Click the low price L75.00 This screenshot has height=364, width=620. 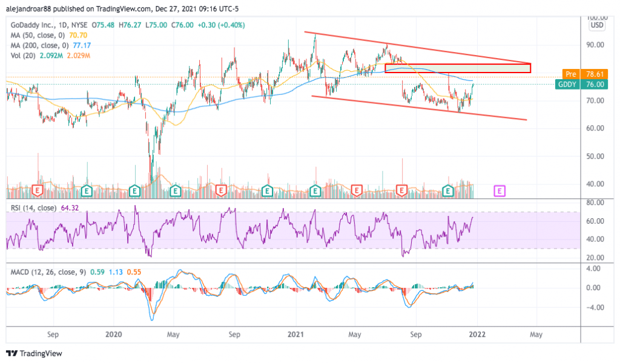click(x=156, y=25)
